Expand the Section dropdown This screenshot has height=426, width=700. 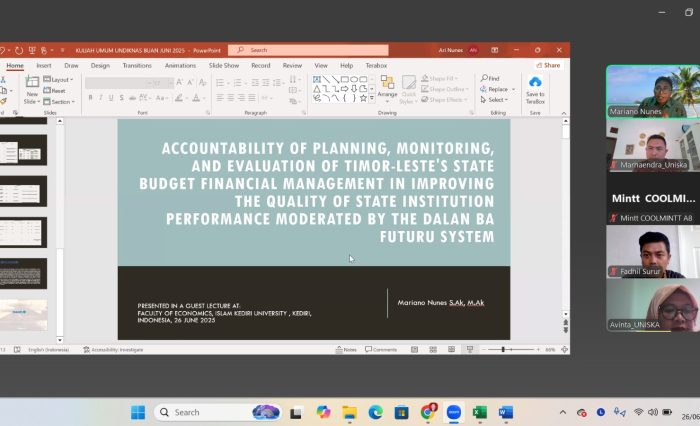pos(61,101)
